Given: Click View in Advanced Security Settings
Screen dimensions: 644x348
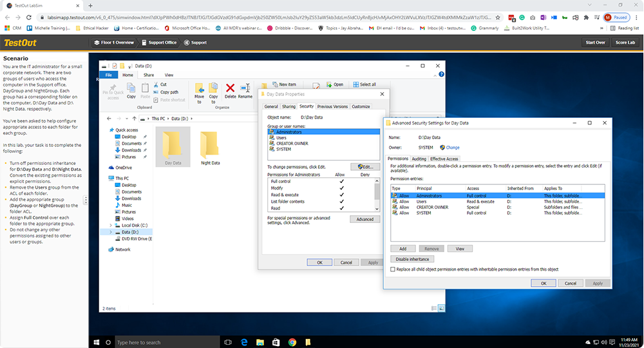Looking at the screenshot, I should [460, 249].
